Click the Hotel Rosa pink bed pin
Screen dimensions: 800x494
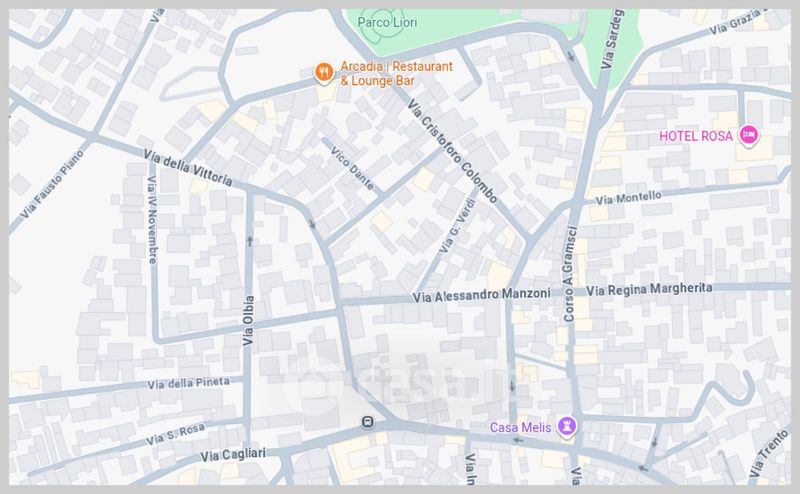(749, 135)
